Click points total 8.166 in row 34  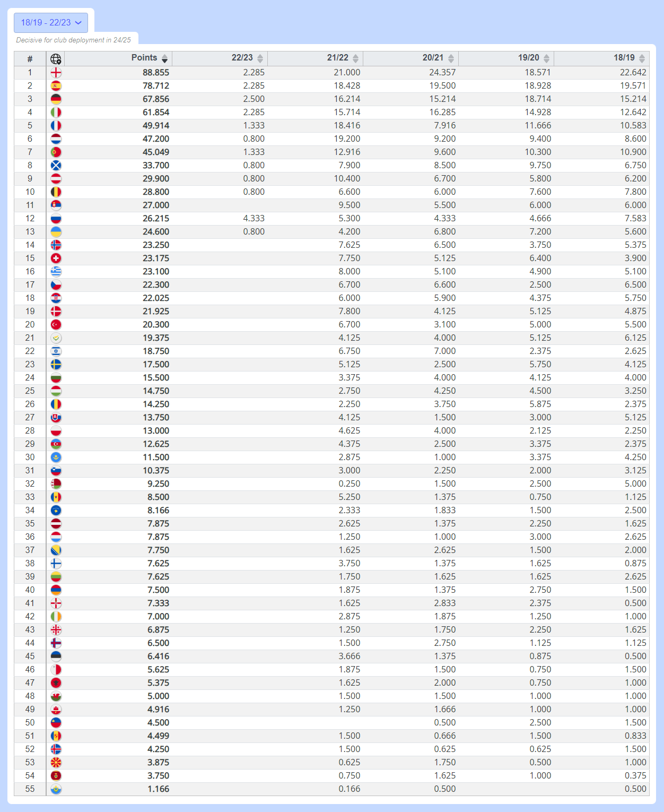(159, 511)
